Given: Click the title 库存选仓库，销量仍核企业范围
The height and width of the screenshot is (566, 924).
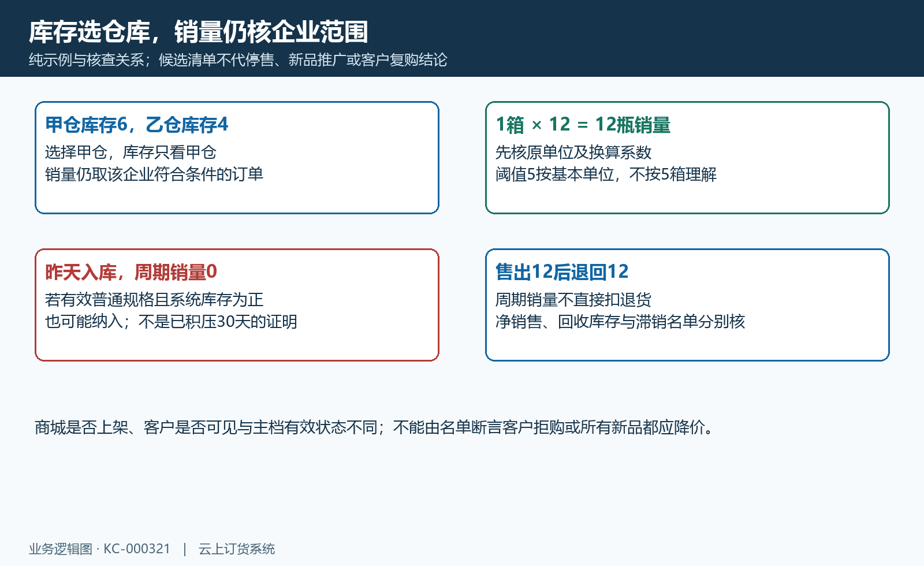Looking at the screenshot, I should click(199, 32).
